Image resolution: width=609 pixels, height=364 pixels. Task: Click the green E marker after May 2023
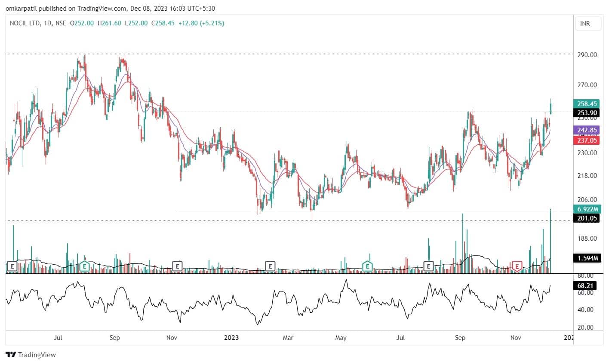point(367,266)
